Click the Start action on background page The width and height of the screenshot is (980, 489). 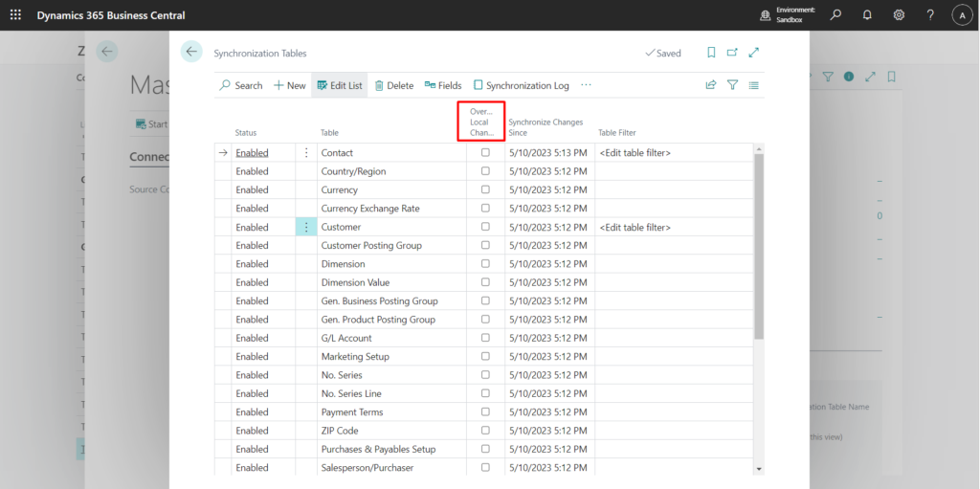coord(151,123)
